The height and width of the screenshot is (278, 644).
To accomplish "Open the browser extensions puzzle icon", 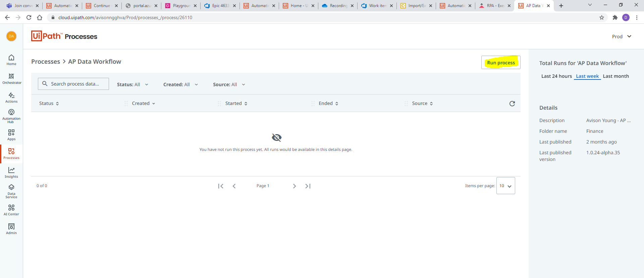I will (x=615, y=17).
